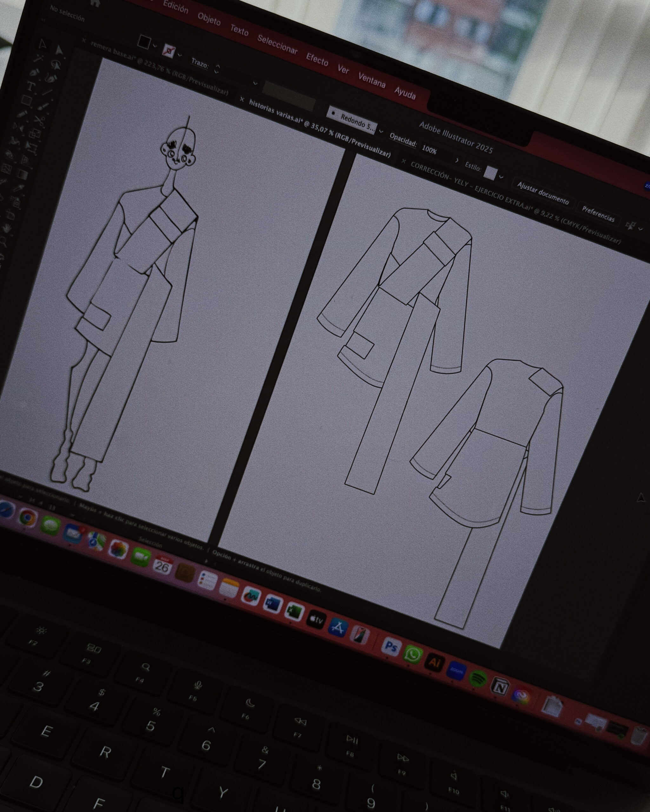Click the Trazo stroke weight stepper
The image size is (650, 812).
click(x=217, y=69)
